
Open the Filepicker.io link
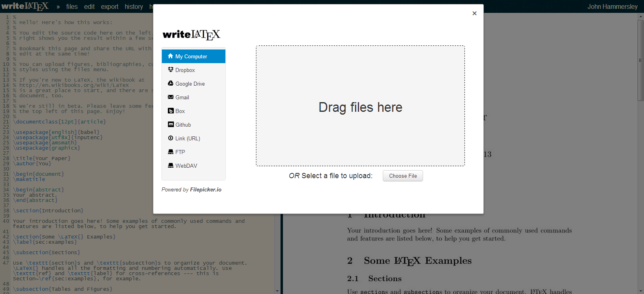pos(206,189)
